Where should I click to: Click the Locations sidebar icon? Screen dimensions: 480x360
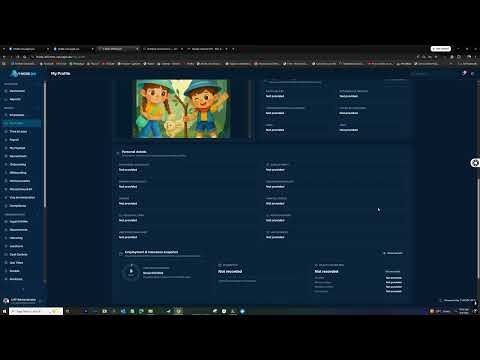coord(6,246)
